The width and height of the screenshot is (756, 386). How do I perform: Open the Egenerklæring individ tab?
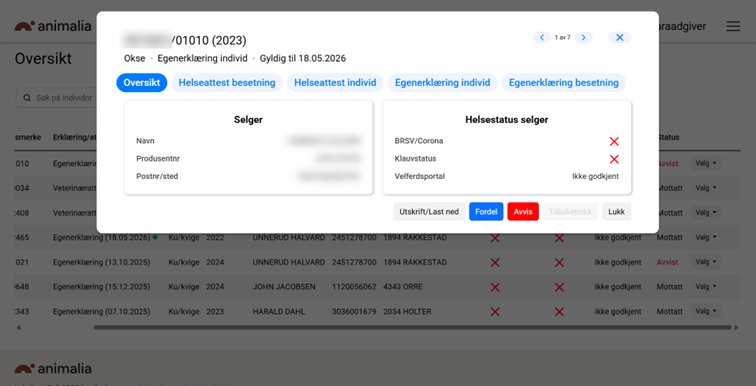443,83
